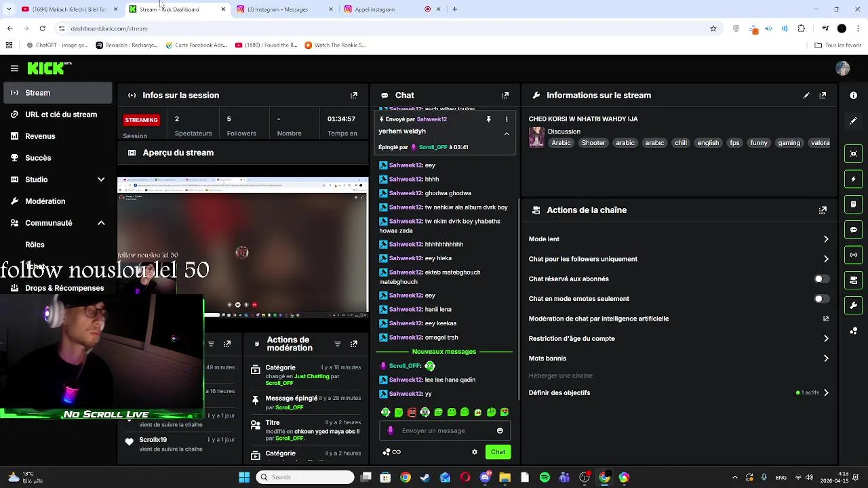The image size is (868, 488).
Task: Open the Stream sidebar item
Action: (57, 93)
